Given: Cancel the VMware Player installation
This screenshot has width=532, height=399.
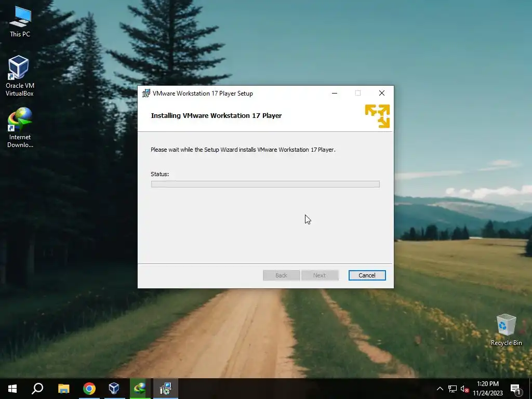Looking at the screenshot, I should [367, 275].
